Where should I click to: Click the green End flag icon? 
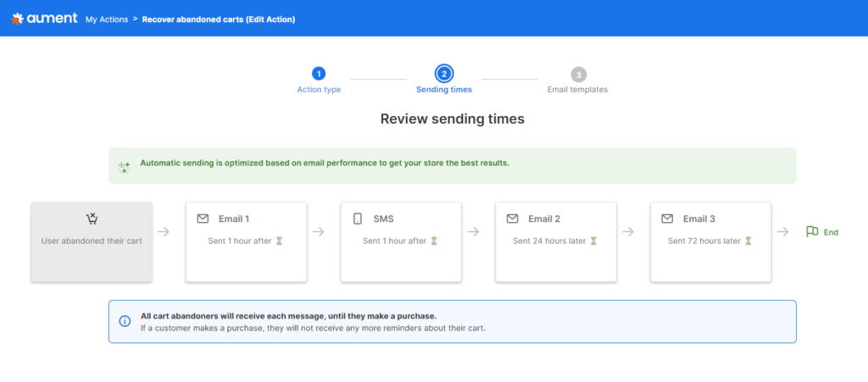click(x=812, y=231)
